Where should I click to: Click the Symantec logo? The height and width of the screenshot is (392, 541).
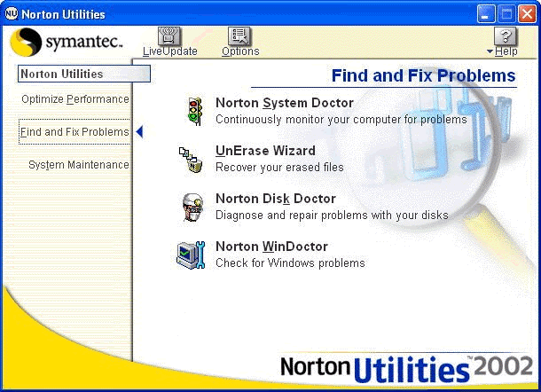click(67, 42)
